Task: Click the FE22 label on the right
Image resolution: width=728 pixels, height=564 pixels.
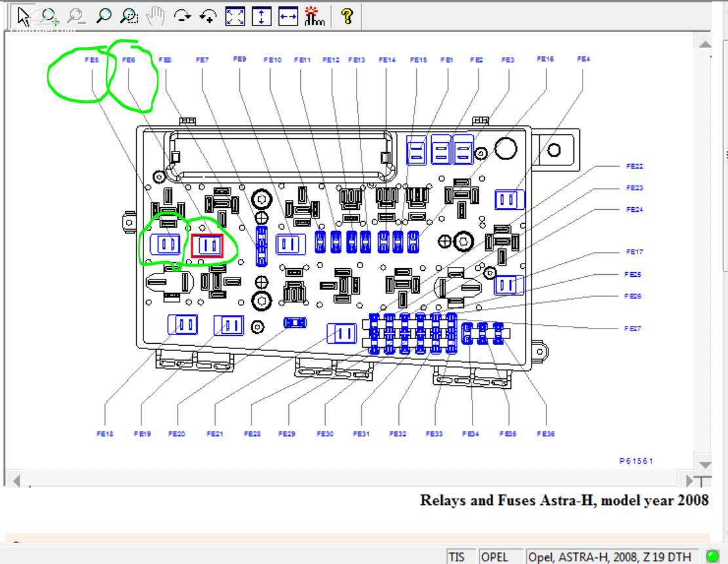Action: 635,167
